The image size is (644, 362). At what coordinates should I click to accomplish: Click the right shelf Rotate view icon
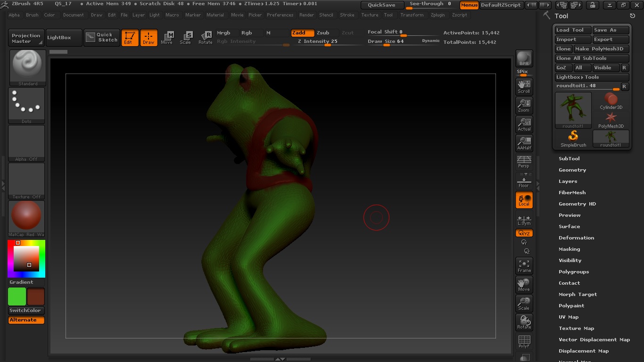(524, 322)
